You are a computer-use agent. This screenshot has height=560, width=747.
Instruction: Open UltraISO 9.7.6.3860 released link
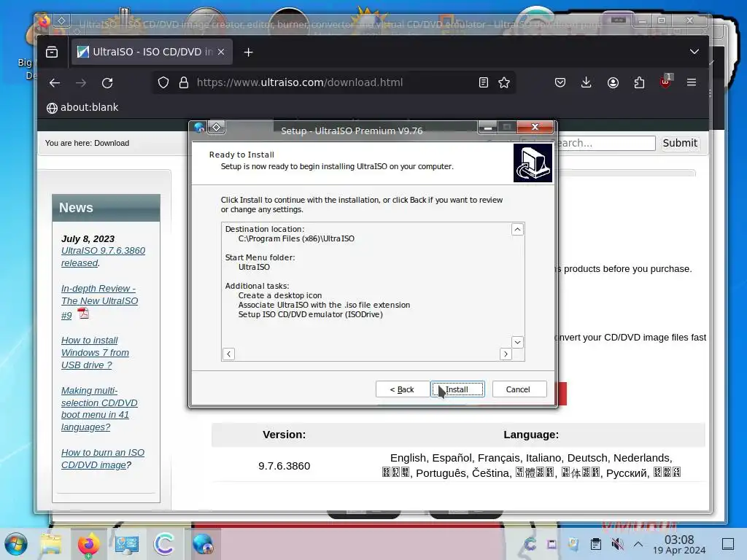coord(103,257)
